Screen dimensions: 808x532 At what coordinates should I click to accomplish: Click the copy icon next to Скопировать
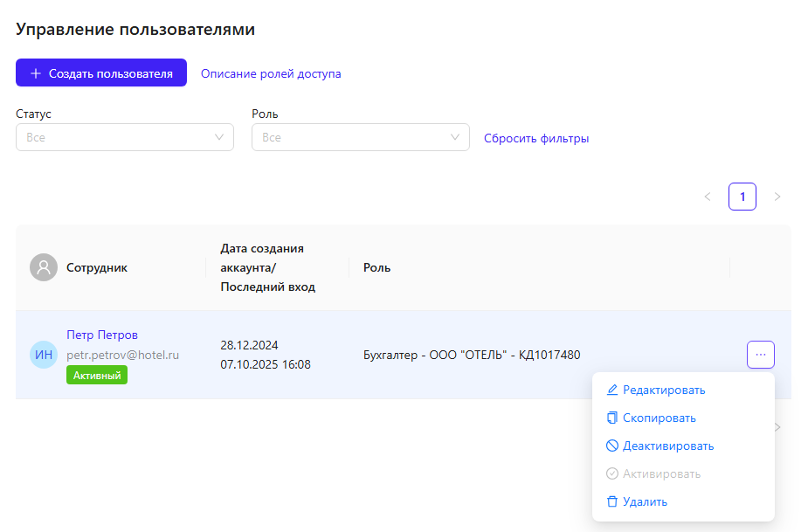612,418
